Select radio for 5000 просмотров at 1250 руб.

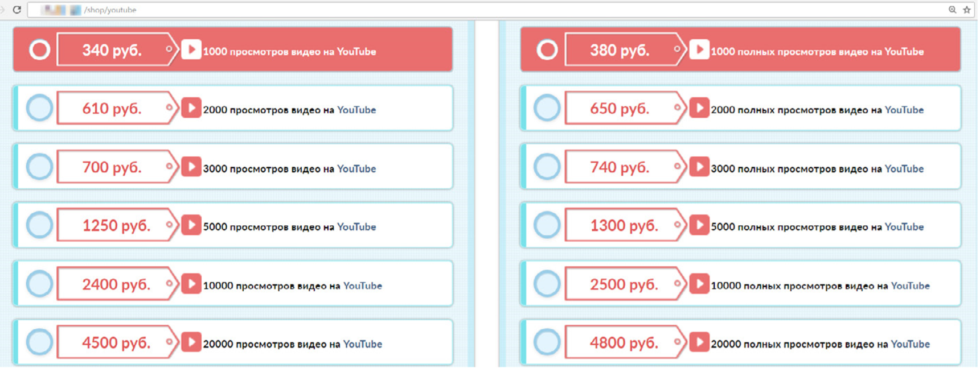click(39, 225)
